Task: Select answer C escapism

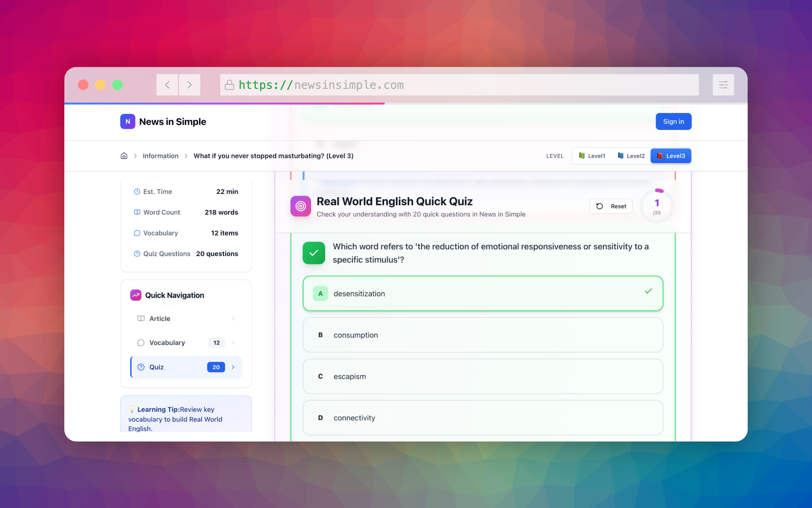Action: point(483,376)
